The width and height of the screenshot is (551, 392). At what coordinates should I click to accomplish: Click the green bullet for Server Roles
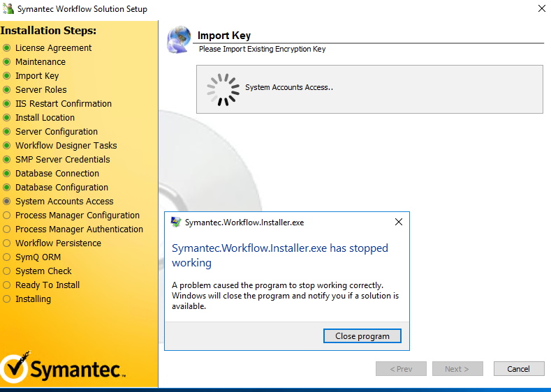click(7, 89)
